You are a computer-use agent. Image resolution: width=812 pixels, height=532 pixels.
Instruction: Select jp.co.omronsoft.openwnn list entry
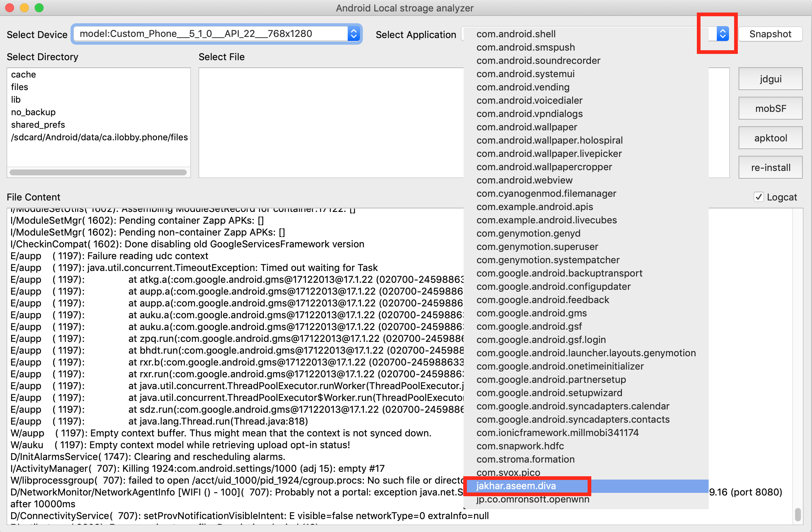[533, 500]
